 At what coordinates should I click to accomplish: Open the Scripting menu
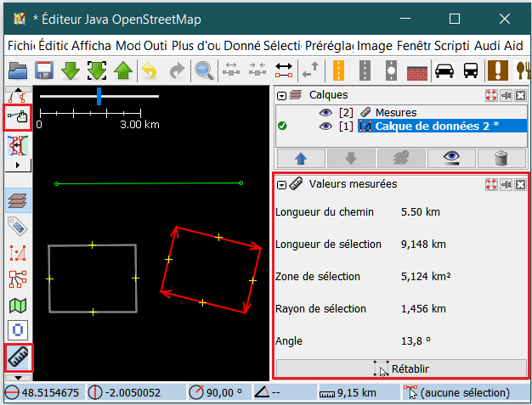451,46
